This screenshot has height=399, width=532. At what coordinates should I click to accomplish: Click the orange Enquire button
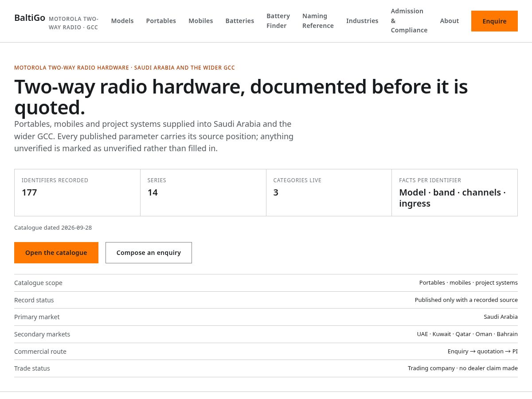pyautogui.click(x=494, y=21)
